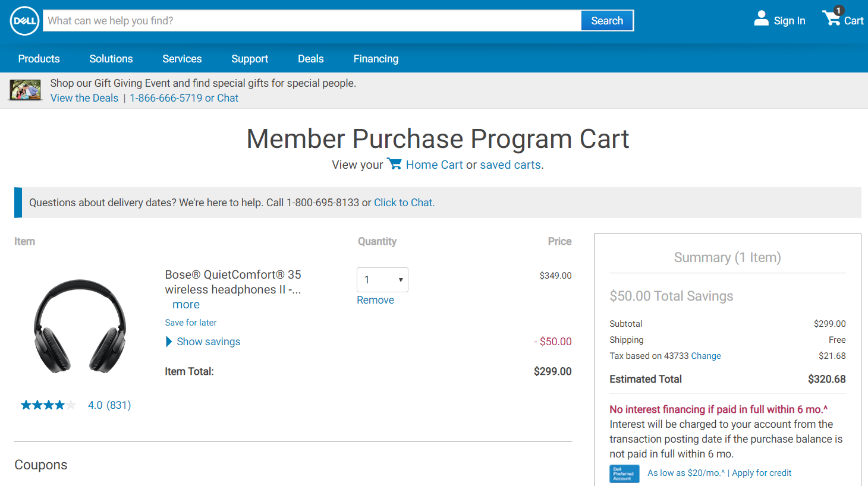Open the Products menu

(39, 59)
